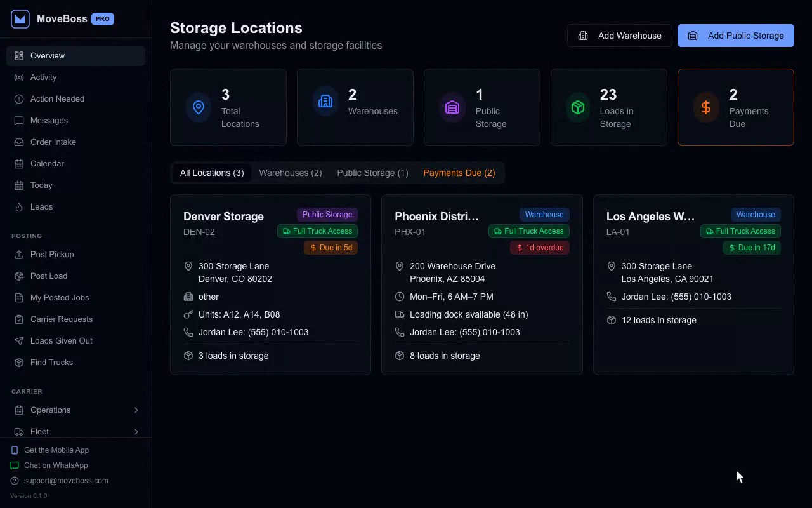Open the Denver Storage location card

(x=270, y=284)
